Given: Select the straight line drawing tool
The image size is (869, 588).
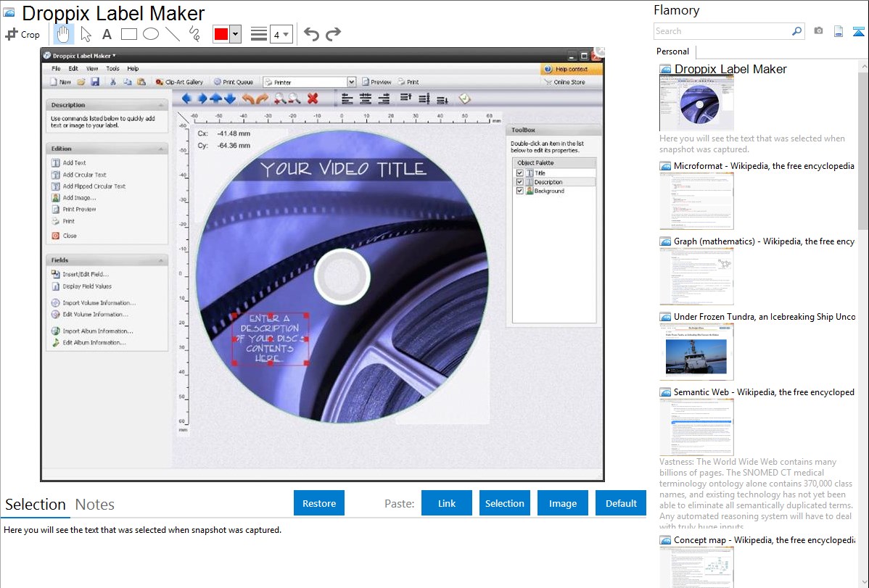Looking at the screenshot, I should tap(173, 34).
